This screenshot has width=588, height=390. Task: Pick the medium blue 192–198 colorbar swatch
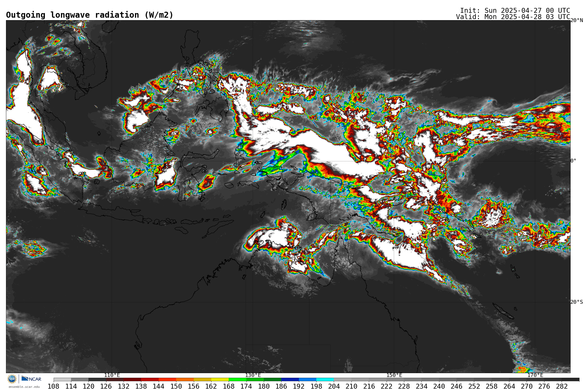308,380
